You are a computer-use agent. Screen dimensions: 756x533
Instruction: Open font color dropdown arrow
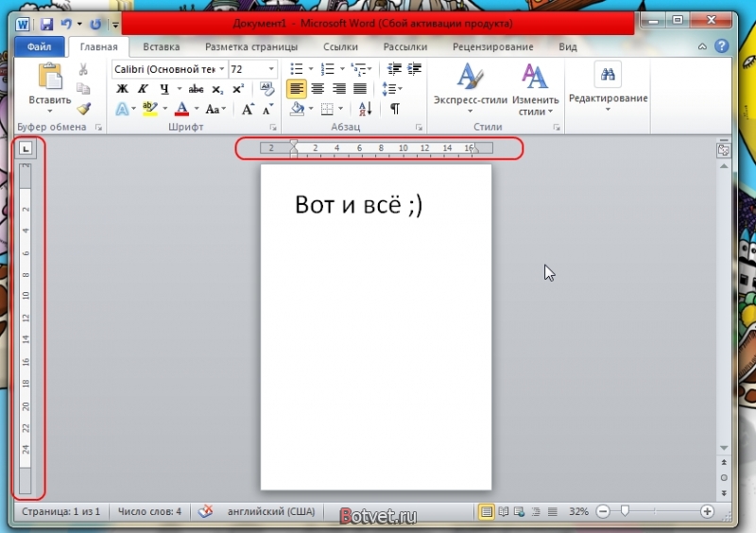pos(197,109)
